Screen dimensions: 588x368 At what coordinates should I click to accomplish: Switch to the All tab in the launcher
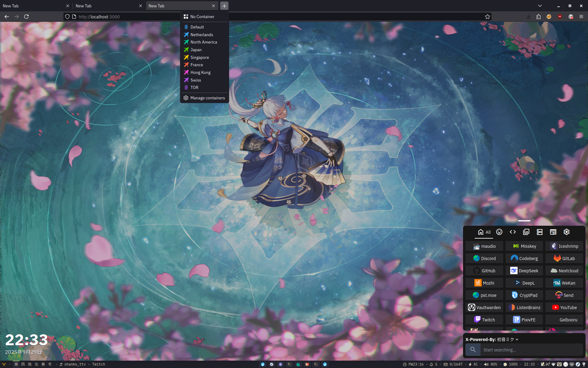point(484,232)
